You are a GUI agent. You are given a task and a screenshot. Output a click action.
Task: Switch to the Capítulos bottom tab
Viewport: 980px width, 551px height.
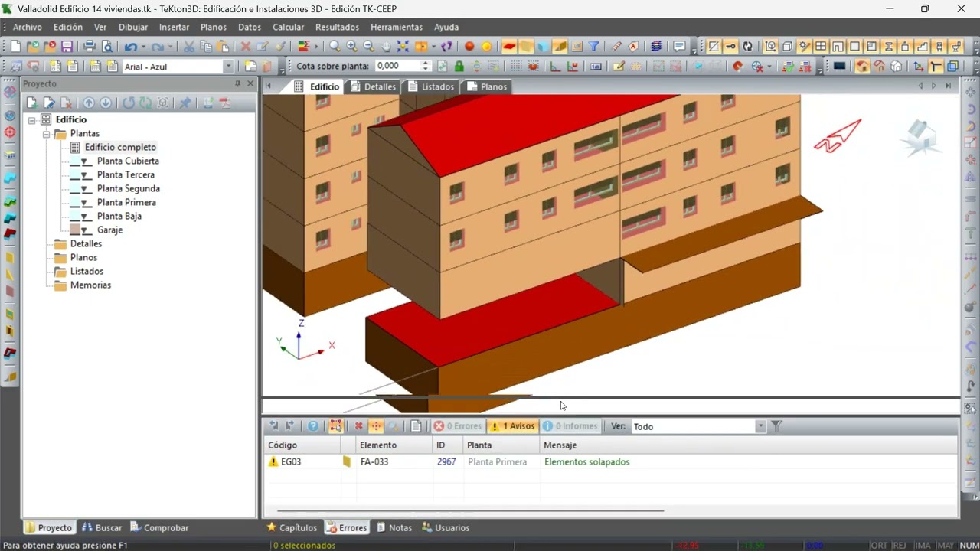(292, 527)
